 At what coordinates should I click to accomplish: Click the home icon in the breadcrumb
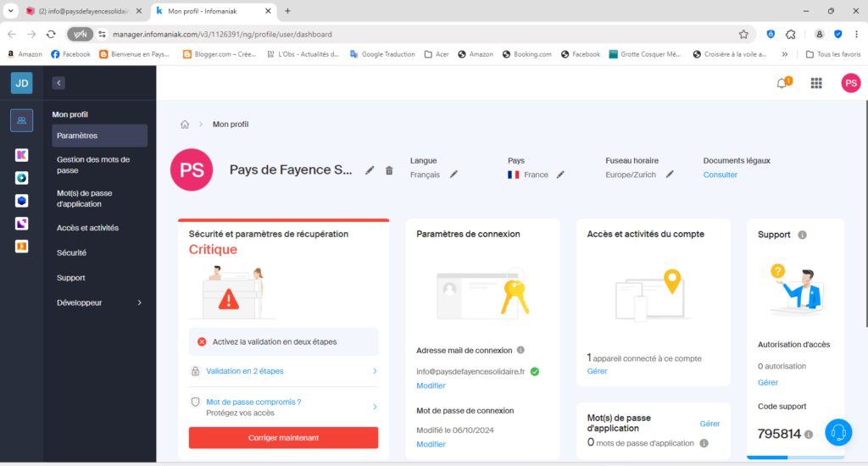coord(185,125)
